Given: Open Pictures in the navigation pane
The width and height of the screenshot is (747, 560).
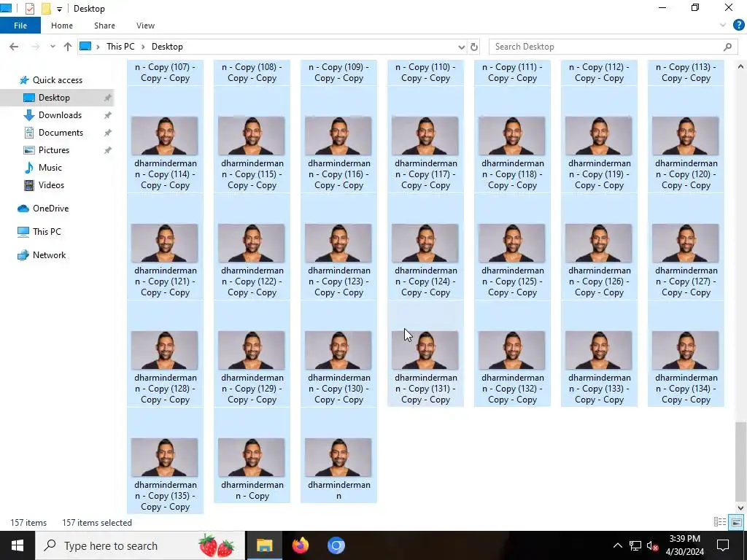Looking at the screenshot, I should (x=54, y=150).
